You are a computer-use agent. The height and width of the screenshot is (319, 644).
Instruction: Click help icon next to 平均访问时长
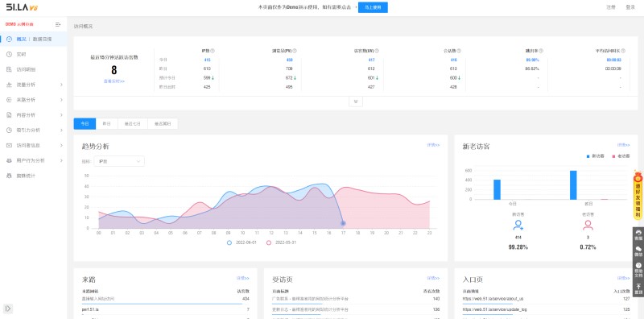[x=623, y=51]
